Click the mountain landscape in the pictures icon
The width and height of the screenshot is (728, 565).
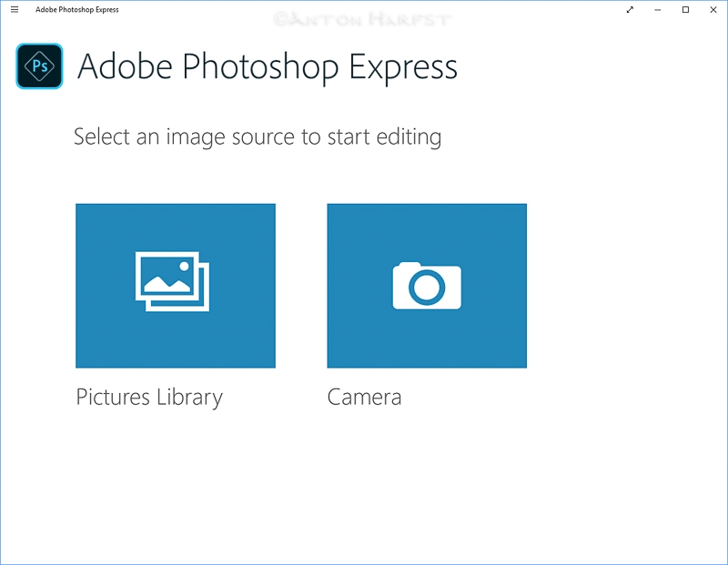point(167,284)
